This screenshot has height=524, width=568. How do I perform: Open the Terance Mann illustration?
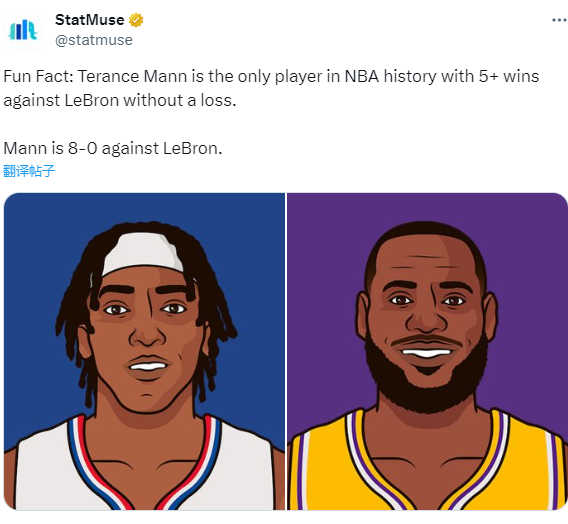pos(144,351)
